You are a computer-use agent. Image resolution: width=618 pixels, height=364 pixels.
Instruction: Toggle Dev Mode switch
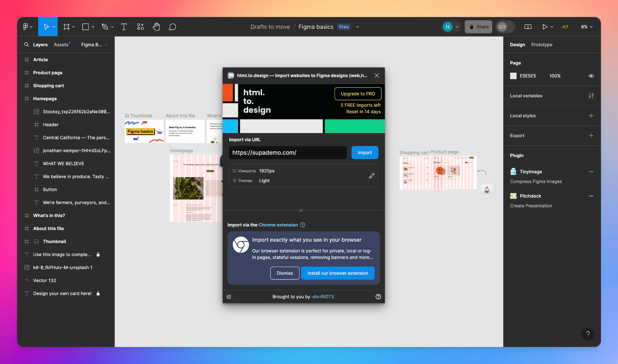505,27
